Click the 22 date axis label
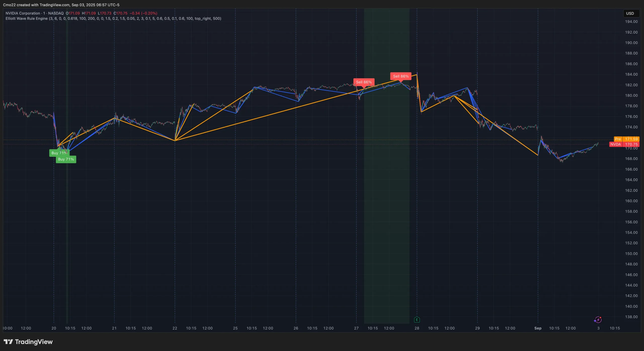 (175, 328)
